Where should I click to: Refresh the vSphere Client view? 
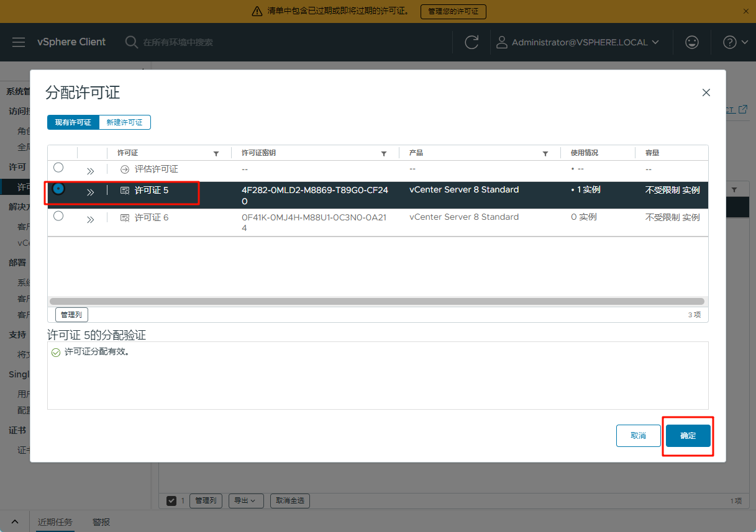click(x=471, y=42)
